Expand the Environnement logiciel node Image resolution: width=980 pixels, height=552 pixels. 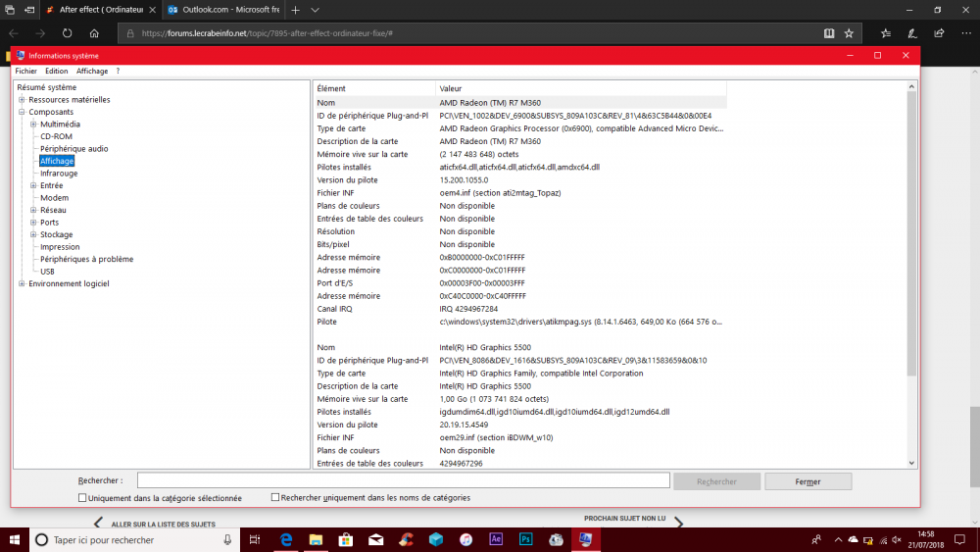22,283
